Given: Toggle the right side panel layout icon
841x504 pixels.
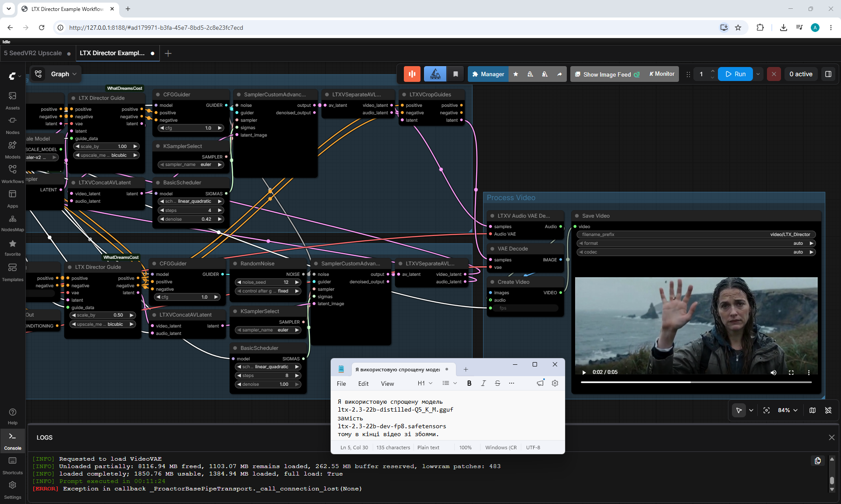Looking at the screenshot, I should [x=828, y=74].
